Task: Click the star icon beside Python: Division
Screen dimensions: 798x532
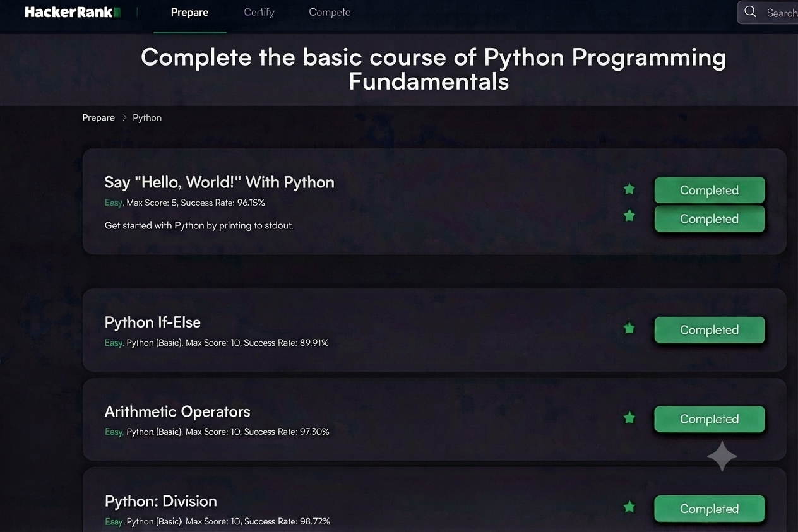Action: click(x=629, y=507)
